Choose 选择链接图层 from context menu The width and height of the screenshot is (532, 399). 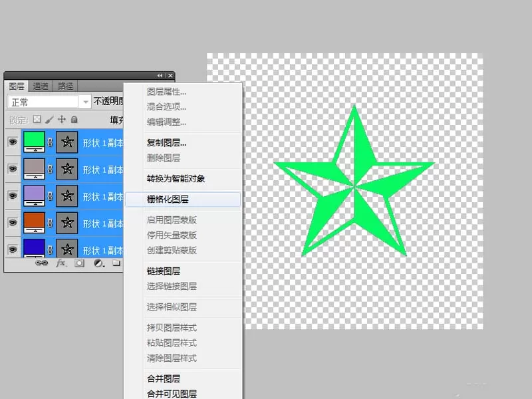pos(183,286)
